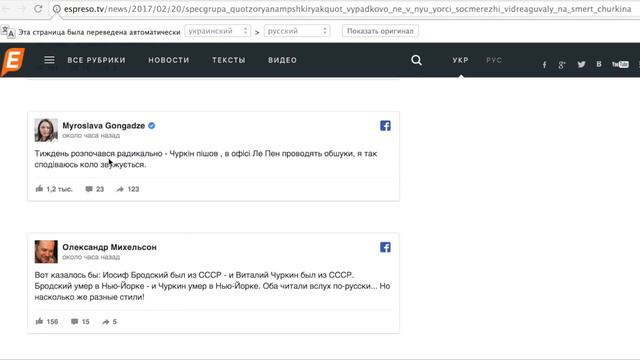
Task: Open the site search magnifier icon
Action: tap(416, 60)
